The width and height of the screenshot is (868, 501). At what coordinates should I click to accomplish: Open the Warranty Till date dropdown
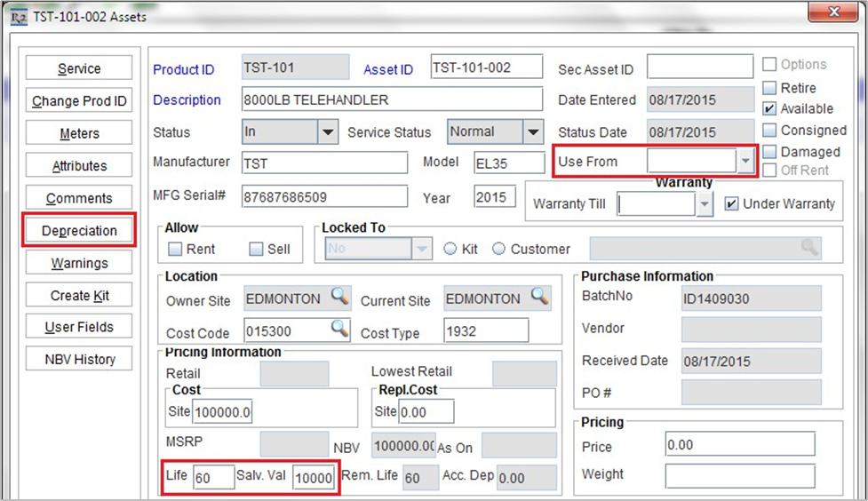[705, 204]
